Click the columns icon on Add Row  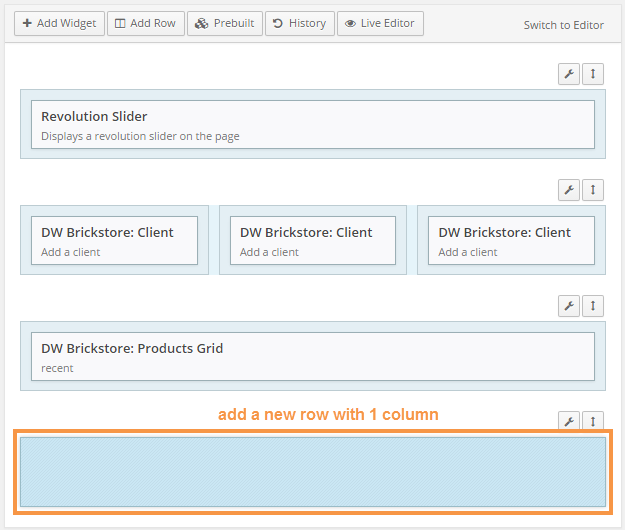click(120, 24)
